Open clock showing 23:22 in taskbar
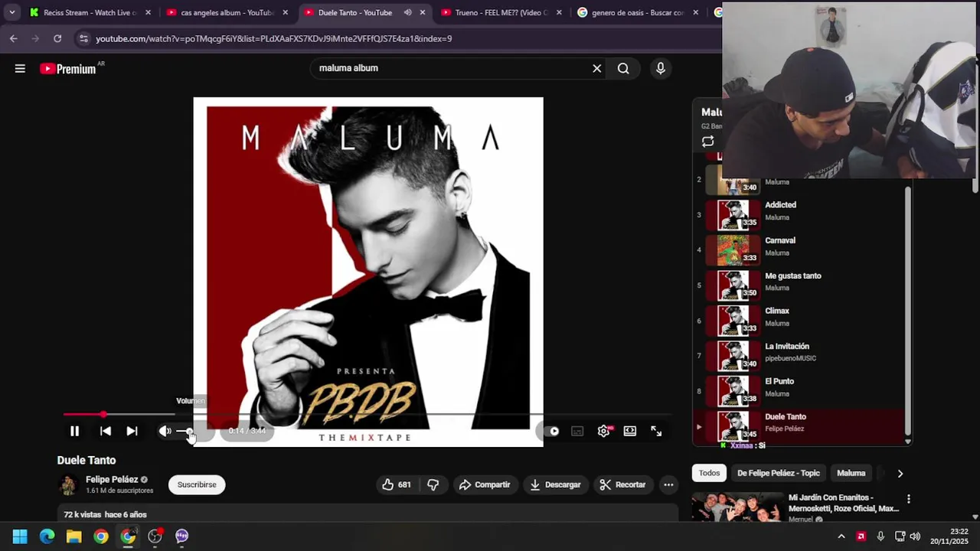This screenshot has height=551, width=980. [950, 536]
